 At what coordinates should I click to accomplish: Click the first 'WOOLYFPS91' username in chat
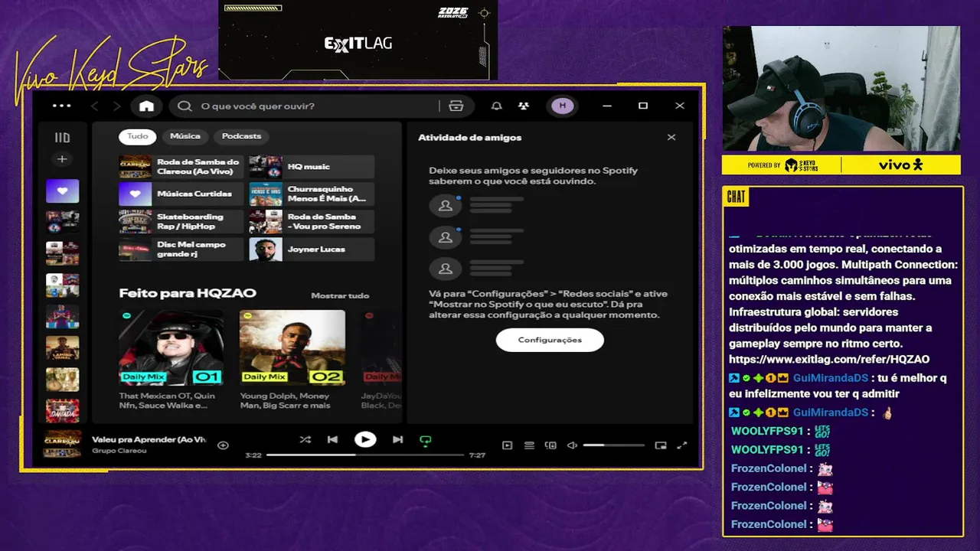[x=767, y=431]
